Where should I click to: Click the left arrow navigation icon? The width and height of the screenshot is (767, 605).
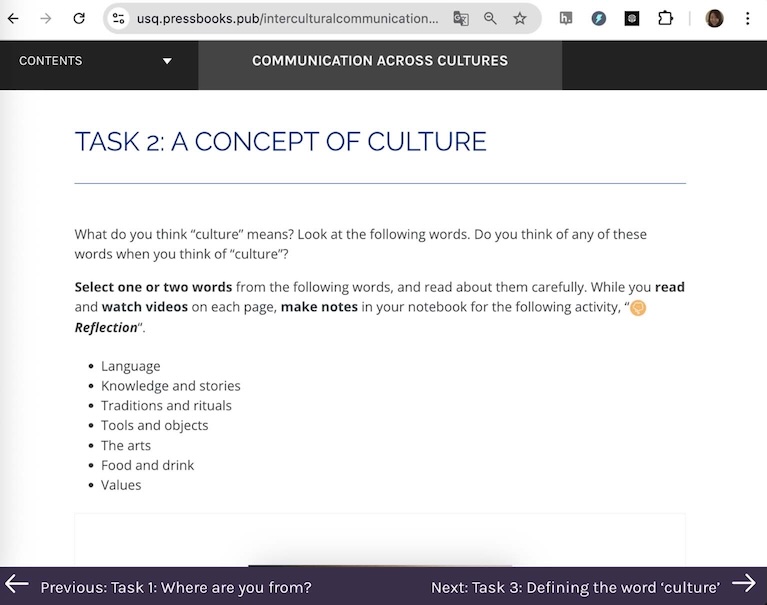[x=17, y=584]
